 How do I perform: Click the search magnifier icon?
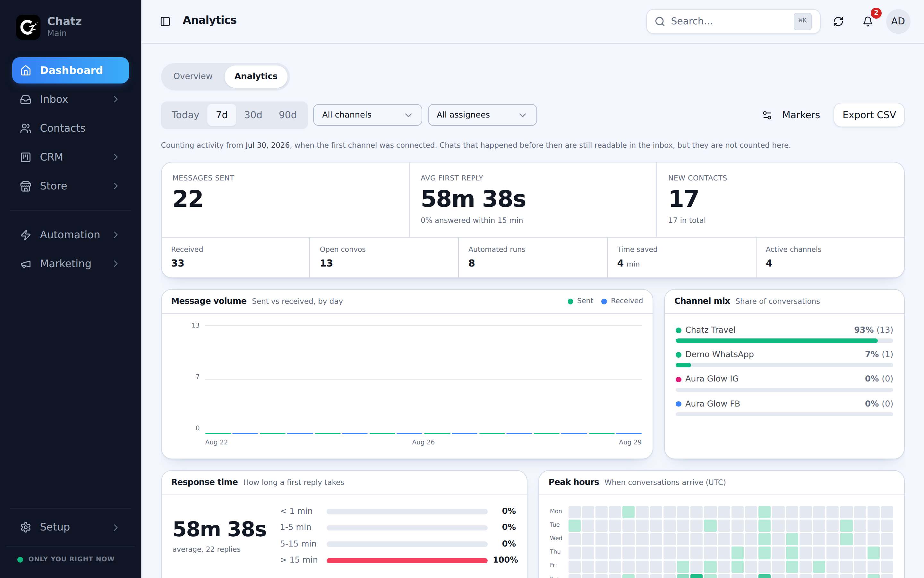click(x=660, y=22)
